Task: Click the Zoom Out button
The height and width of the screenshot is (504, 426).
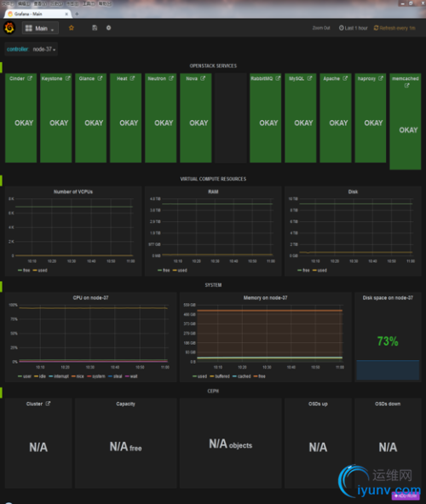Action: pos(321,28)
